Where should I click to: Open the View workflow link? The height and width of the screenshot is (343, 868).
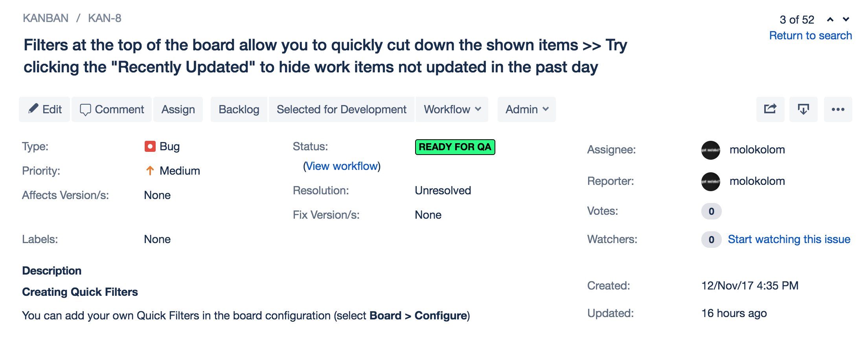342,166
